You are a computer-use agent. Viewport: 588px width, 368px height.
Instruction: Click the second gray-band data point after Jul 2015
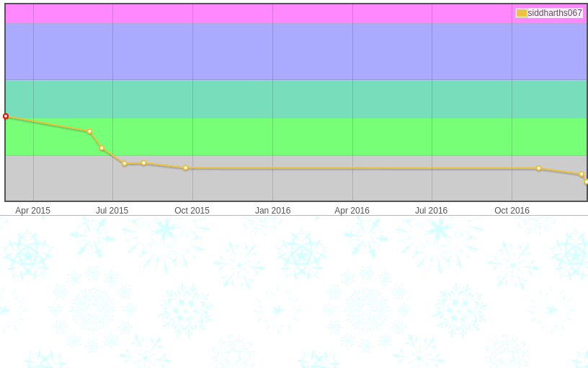143,163
